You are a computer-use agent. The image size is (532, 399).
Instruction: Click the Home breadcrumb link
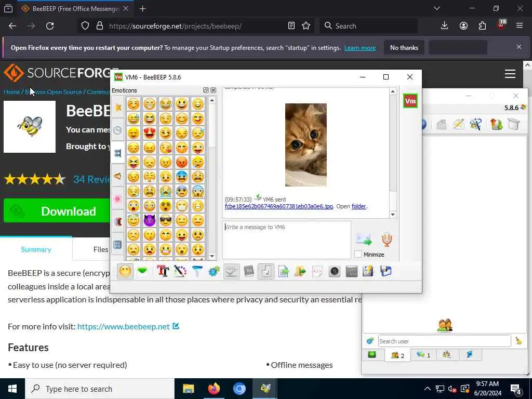tap(11, 92)
